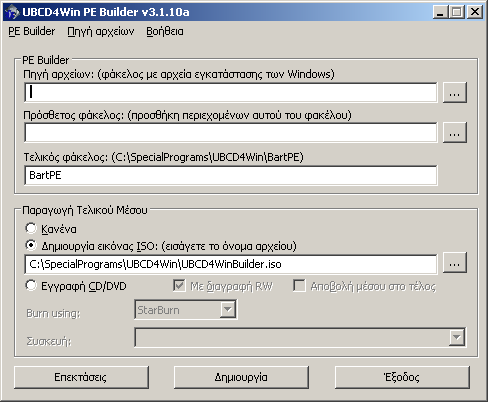Browse for ISO image file name
The image size is (488, 402).
coord(455,263)
